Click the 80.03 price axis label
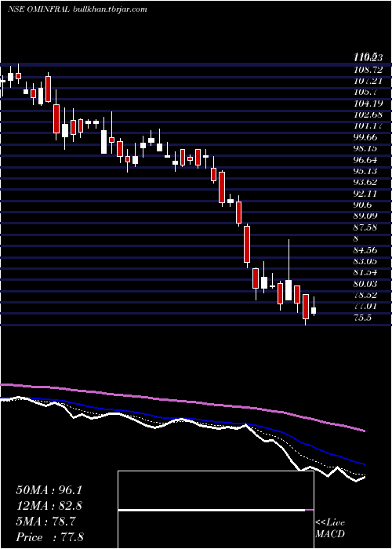The height and width of the screenshot is (549, 392). click(367, 284)
